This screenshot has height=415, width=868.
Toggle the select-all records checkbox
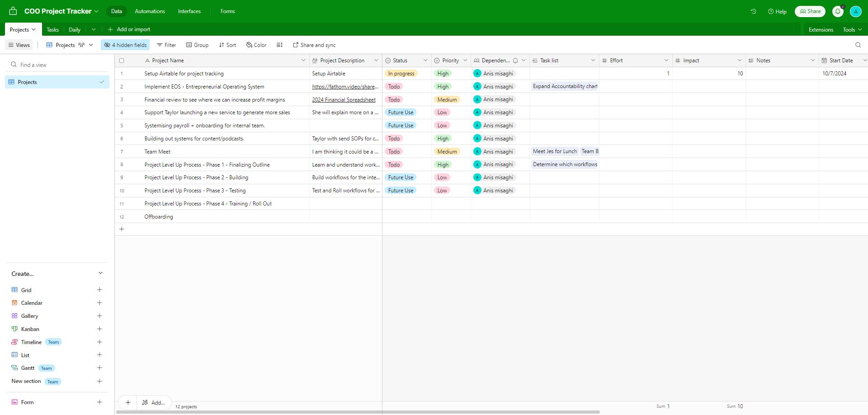pyautogui.click(x=122, y=61)
